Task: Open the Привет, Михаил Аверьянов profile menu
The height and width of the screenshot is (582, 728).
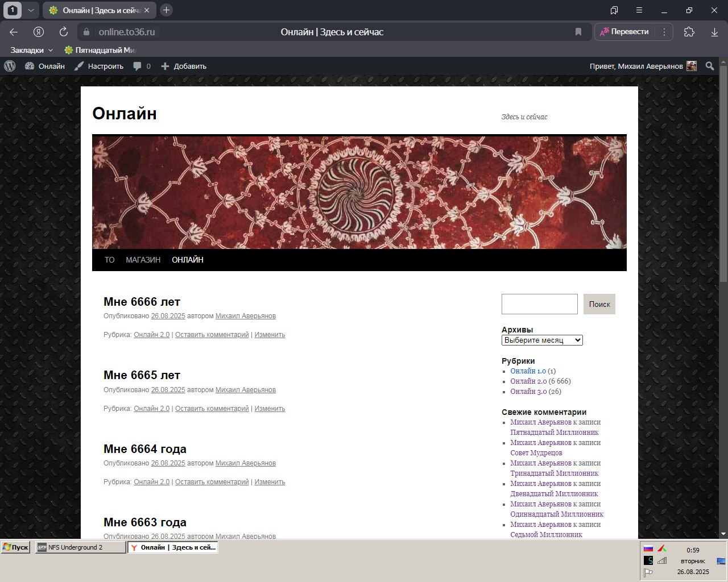Action: 643,66
